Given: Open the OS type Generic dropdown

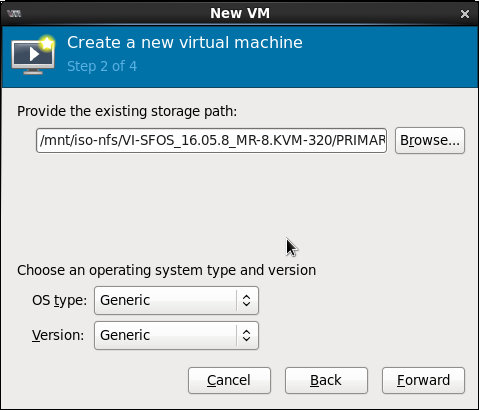Looking at the screenshot, I should (x=176, y=300).
